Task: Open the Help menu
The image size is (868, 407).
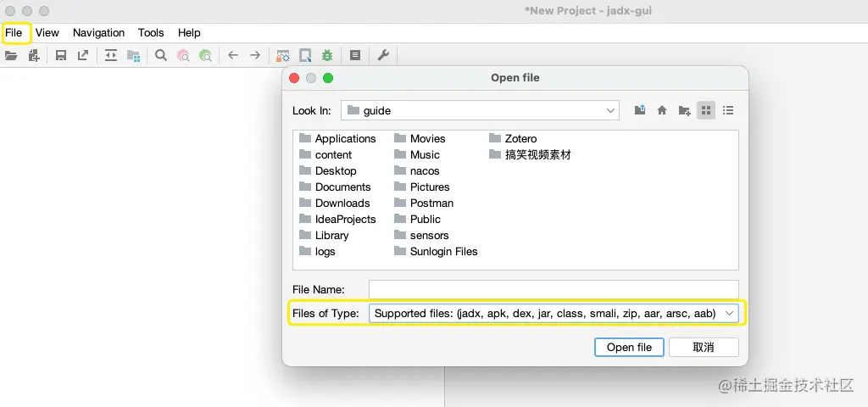Action: (x=189, y=33)
